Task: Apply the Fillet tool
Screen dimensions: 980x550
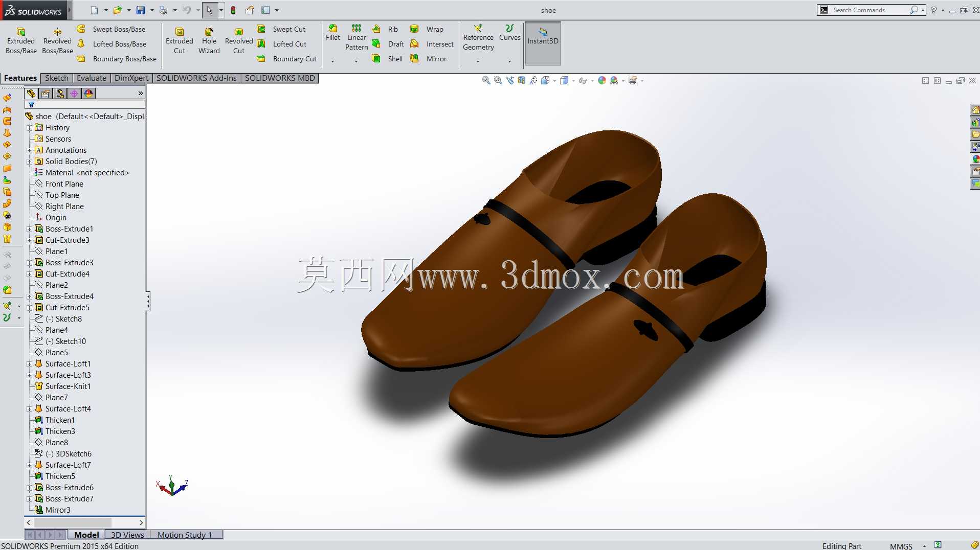Action: [333, 32]
